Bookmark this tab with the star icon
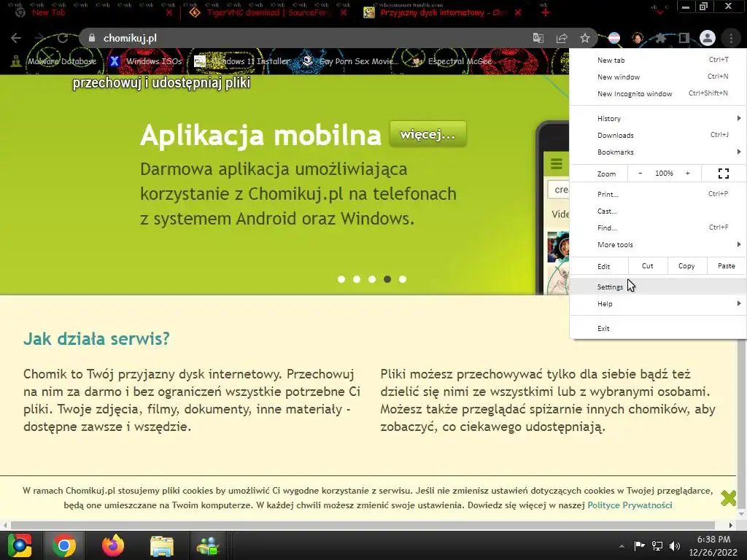747x560 pixels. click(x=585, y=38)
